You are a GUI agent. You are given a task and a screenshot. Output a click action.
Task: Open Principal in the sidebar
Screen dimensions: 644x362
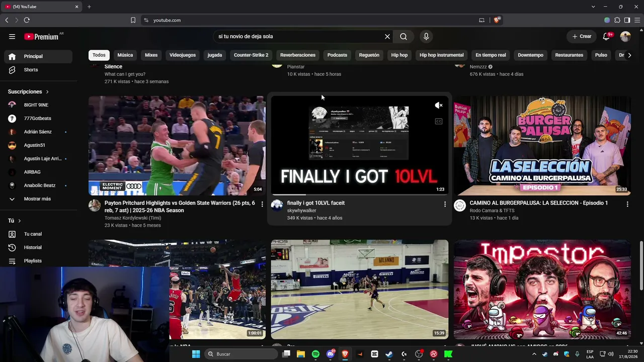38,56
